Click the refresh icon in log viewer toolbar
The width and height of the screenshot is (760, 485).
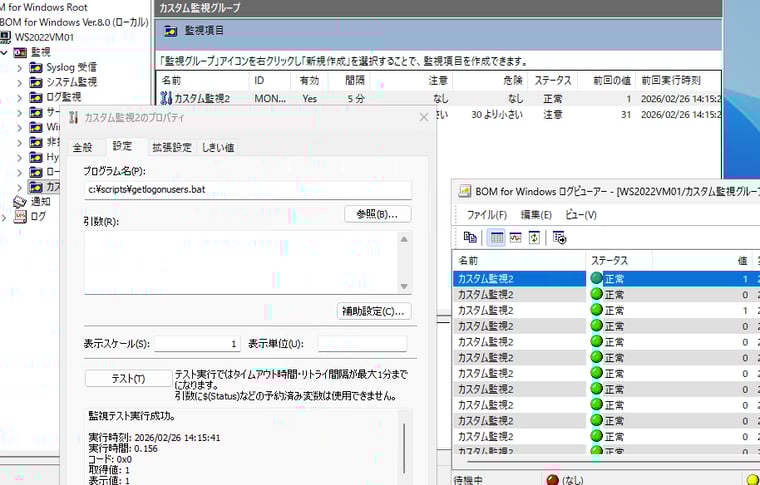534,237
